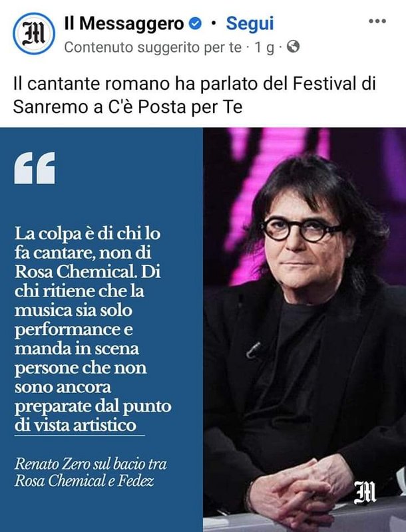The image size is (406, 532).
Task: Click the post caption mentioning Festival di Sanremo
Action: (195, 95)
